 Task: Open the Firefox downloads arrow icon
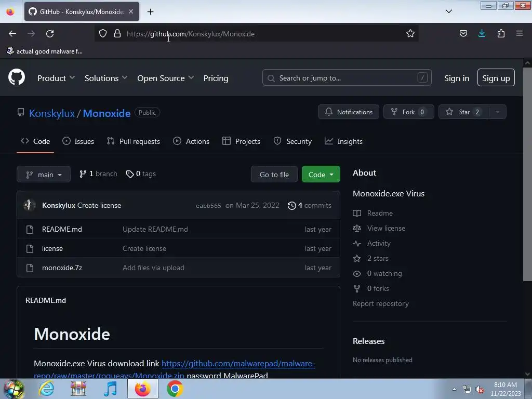pos(482,33)
